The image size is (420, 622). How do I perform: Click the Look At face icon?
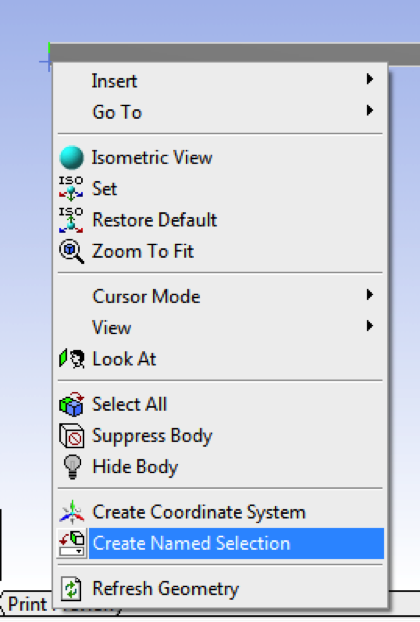coord(72,359)
